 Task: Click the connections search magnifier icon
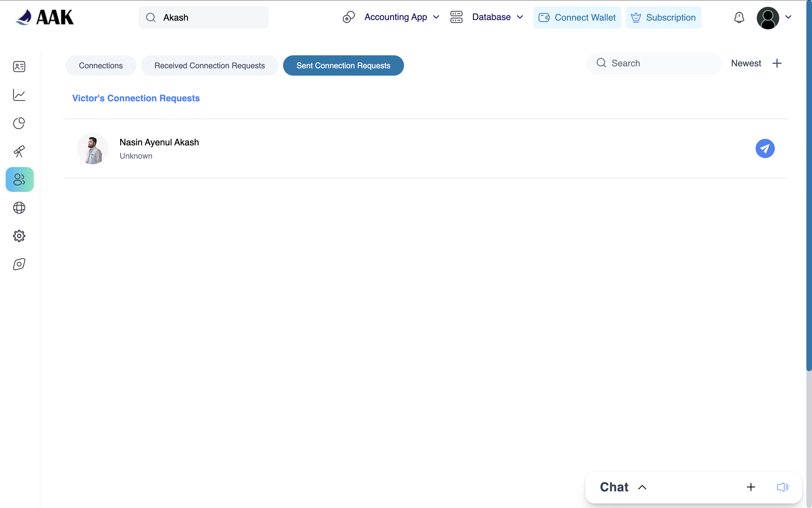(x=601, y=63)
